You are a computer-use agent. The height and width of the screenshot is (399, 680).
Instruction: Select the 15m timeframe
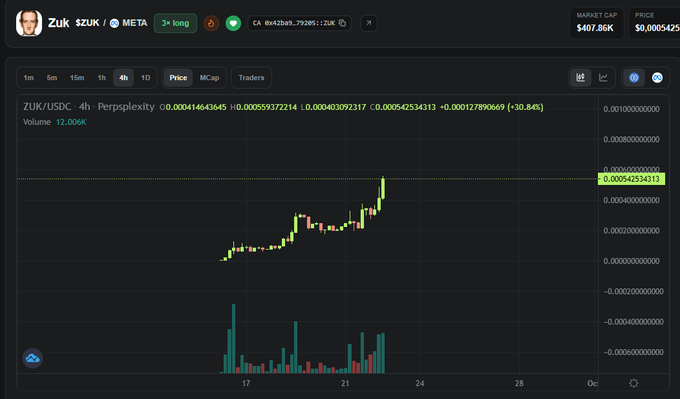(77, 78)
